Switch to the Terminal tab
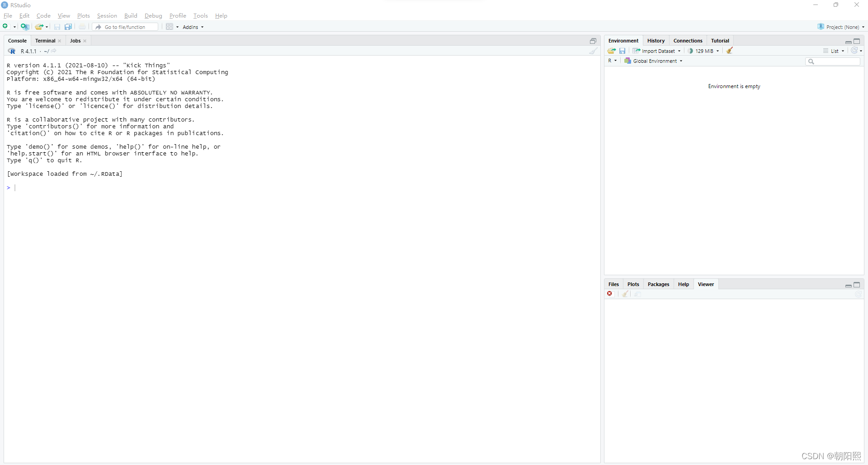Image resolution: width=868 pixels, height=465 pixels. (x=45, y=41)
